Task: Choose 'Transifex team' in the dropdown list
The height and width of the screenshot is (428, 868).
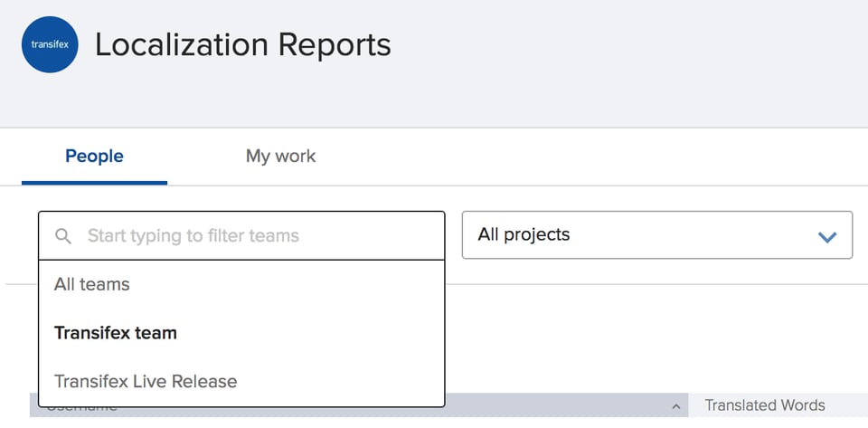Action: [x=116, y=333]
